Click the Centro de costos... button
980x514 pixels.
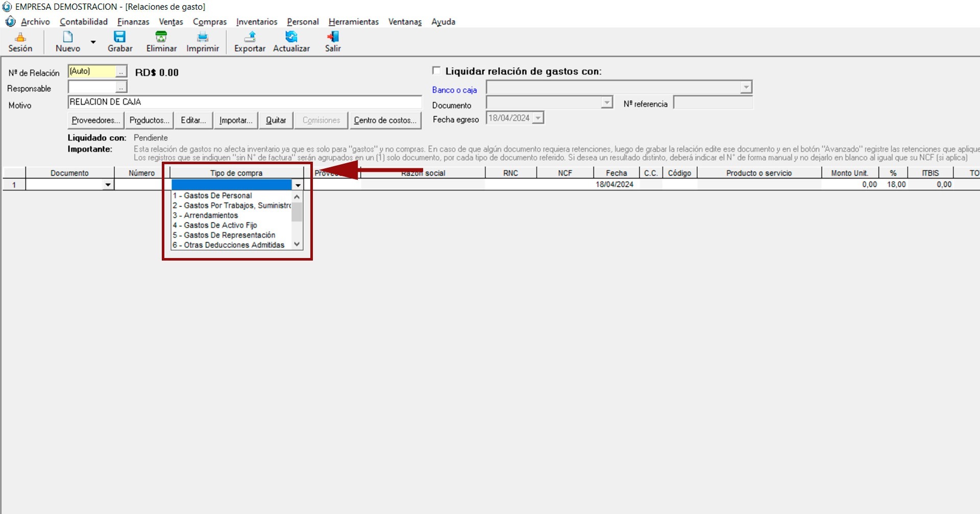tap(385, 120)
